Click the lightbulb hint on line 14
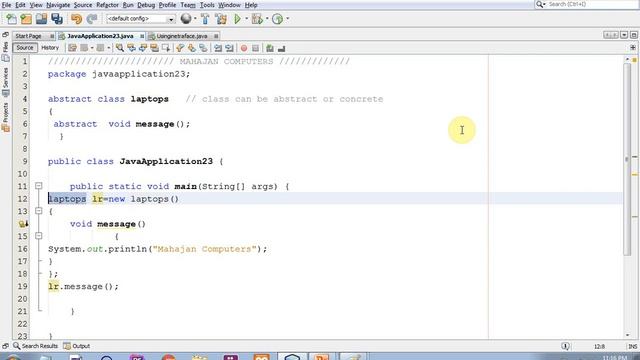640x360 pixels. tap(23, 224)
